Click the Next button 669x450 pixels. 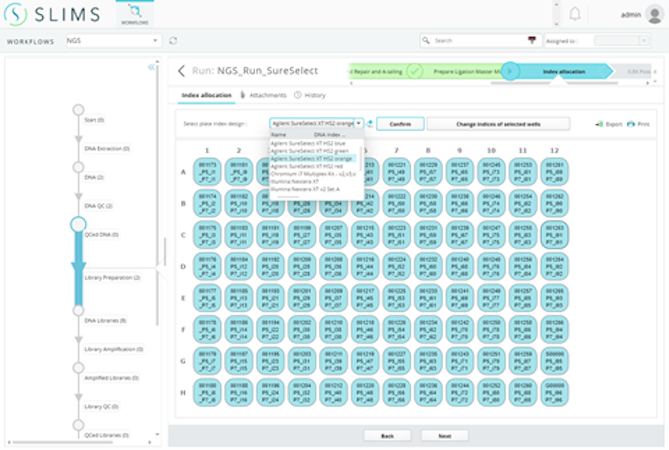445,436
